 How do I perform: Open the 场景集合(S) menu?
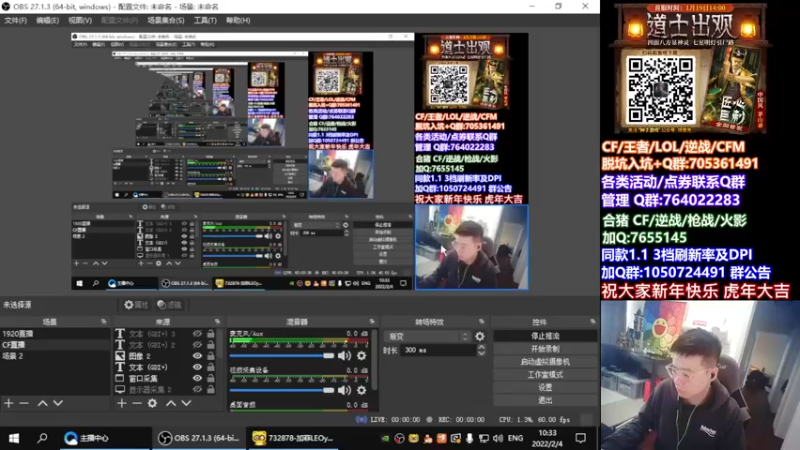166,20
